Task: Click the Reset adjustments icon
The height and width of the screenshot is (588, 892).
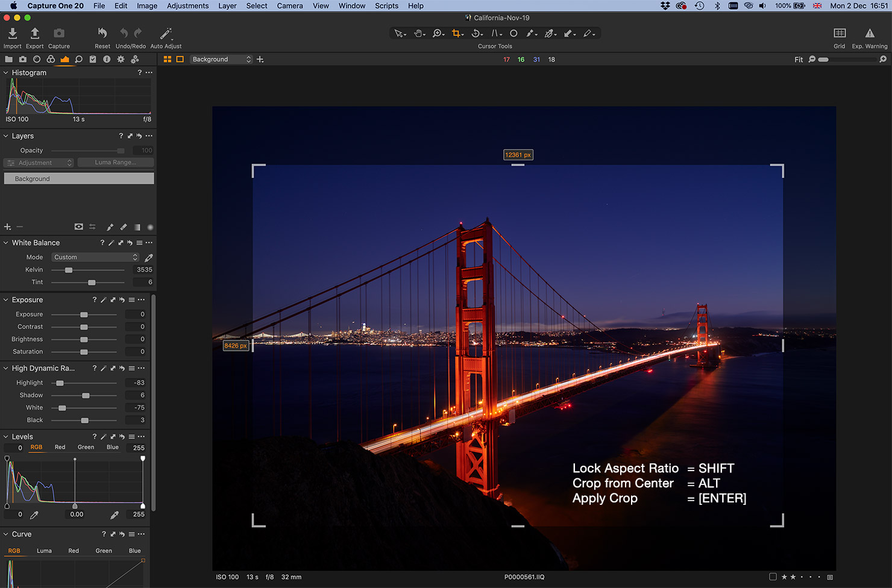Action: (x=102, y=34)
